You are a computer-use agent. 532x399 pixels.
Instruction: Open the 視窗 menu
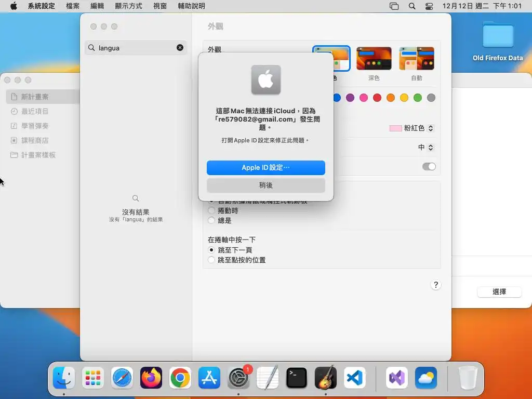[x=160, y=6]
